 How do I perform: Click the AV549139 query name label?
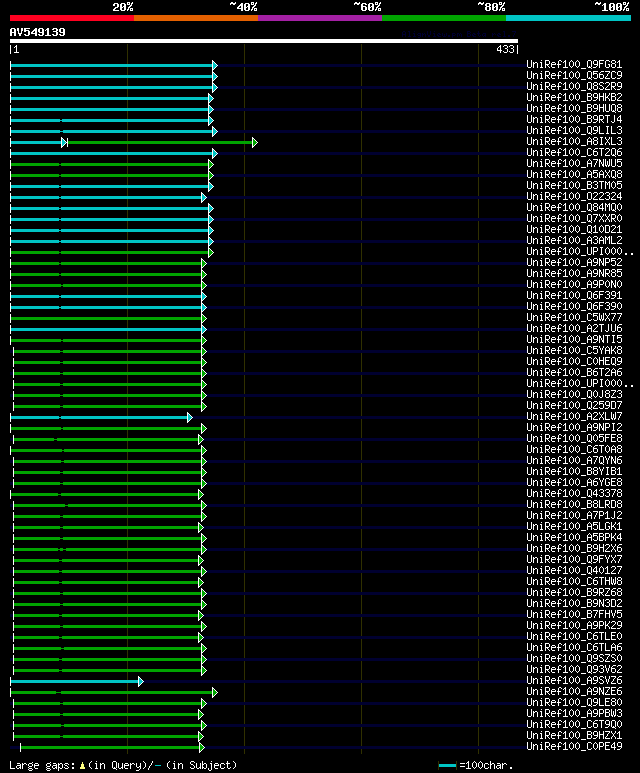(37, 32)
